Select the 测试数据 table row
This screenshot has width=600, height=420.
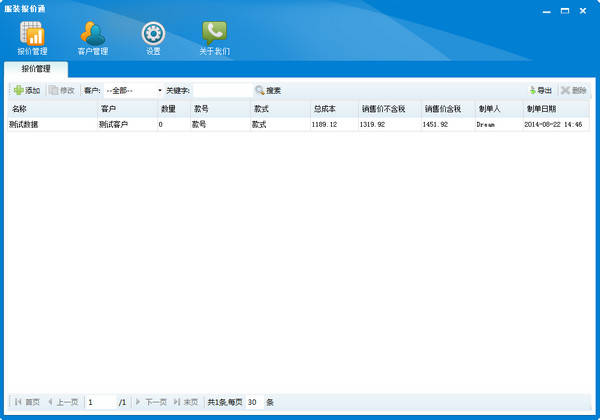50,124
